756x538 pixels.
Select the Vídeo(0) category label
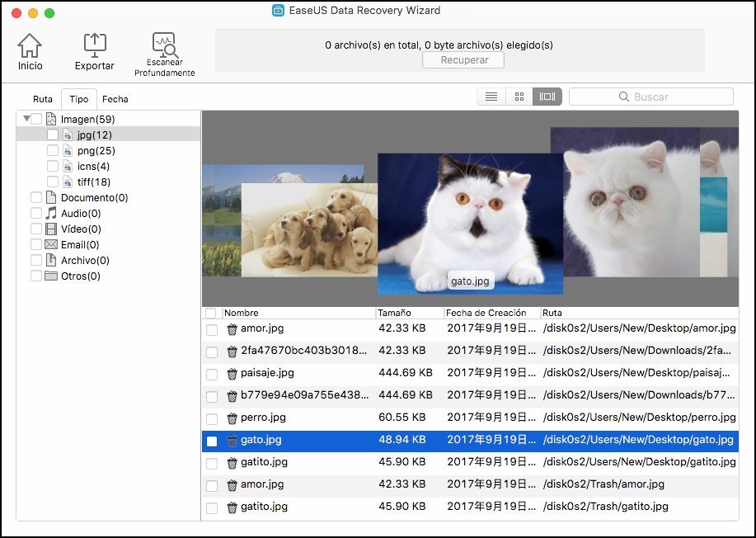tap(81, 229)
